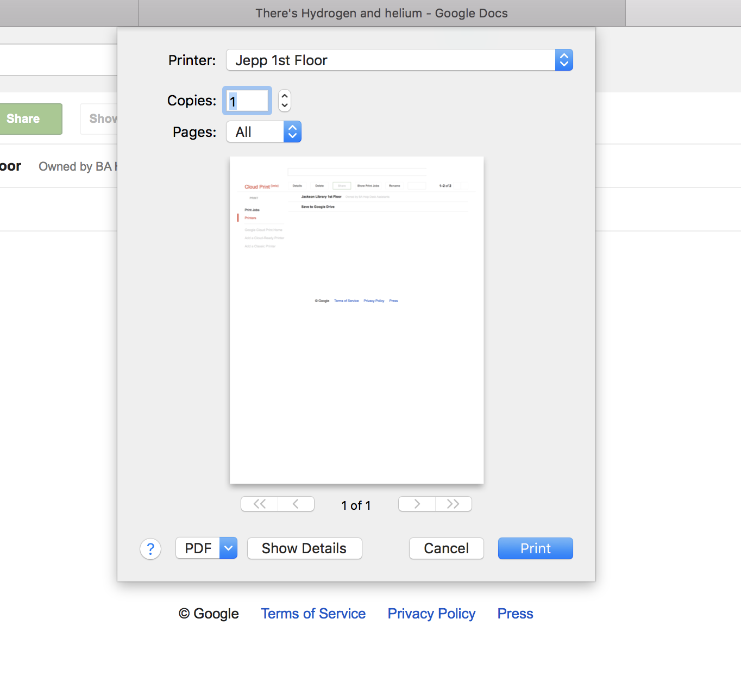Open the Help question mark icon

click(x=150, y=549)
